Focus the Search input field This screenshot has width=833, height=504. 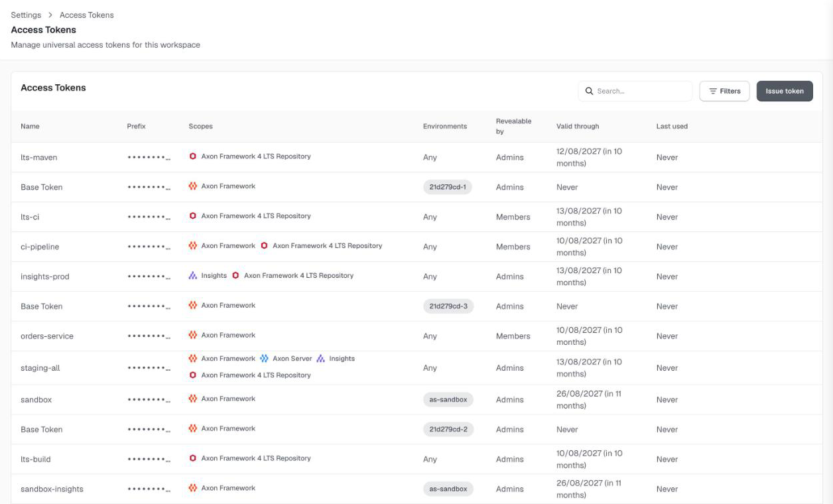(x=635, y=91)
